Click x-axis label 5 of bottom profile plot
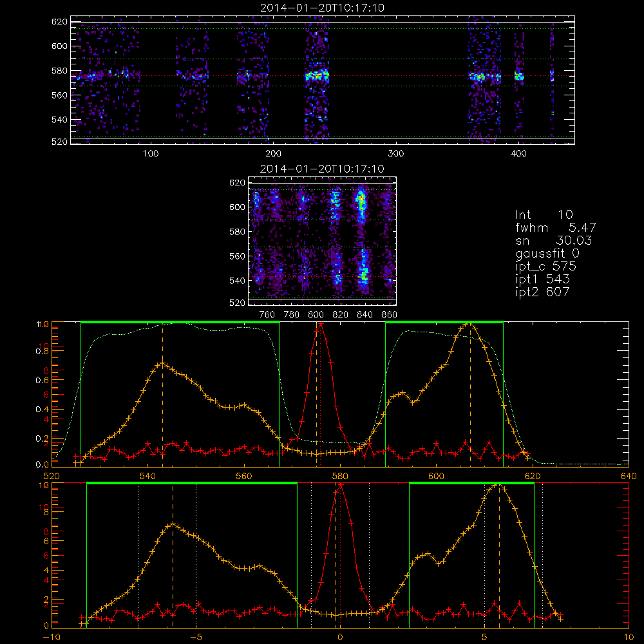Image resolution: width=644 pixels, height=644 pixels. 485,638
